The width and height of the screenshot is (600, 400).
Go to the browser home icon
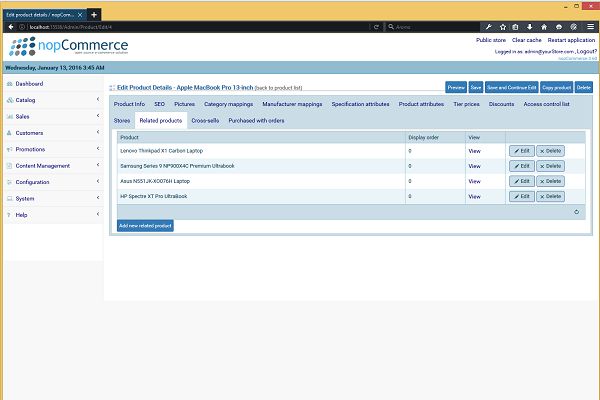pos(544,27)
